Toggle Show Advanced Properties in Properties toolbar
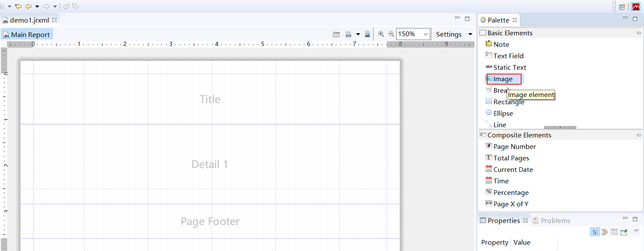Image resolution: width=644 pixels, height=251 pixels. [x=604, y=232]
